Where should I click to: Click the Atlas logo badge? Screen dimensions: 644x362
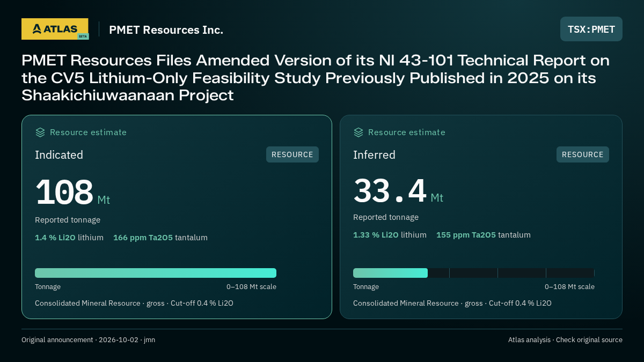(x=55, y=29)
